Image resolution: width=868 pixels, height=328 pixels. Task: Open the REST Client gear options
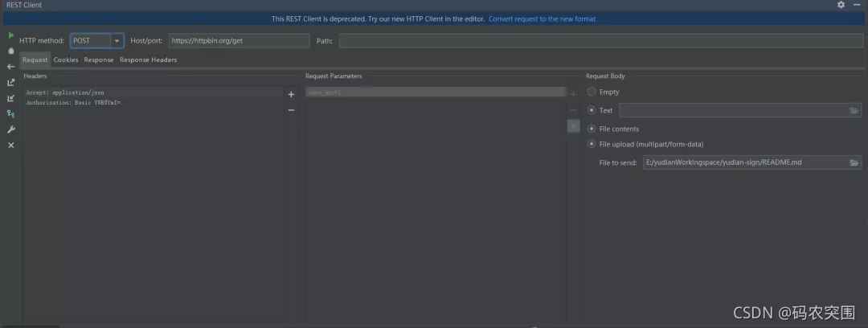(841, 5)
